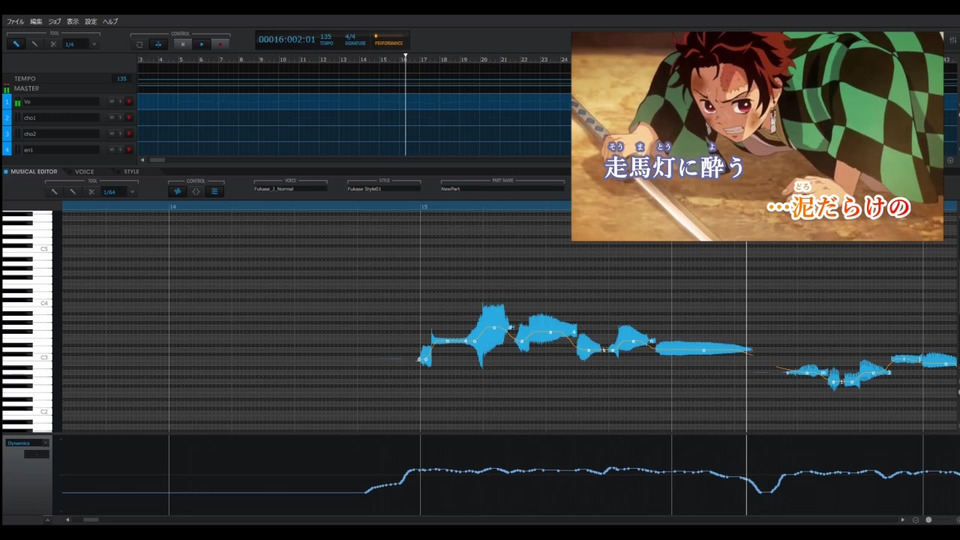Stop playback with the stop button
This screenshot has height=540, width=960.
pos(182,44)
